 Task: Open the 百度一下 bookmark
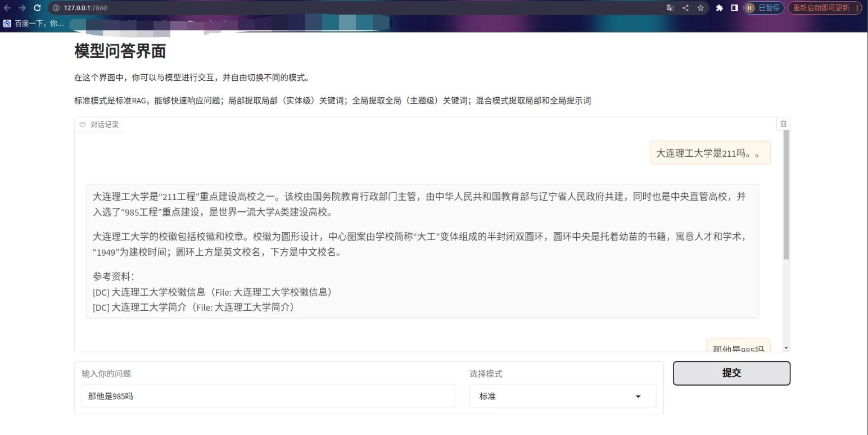click(34, 24)
